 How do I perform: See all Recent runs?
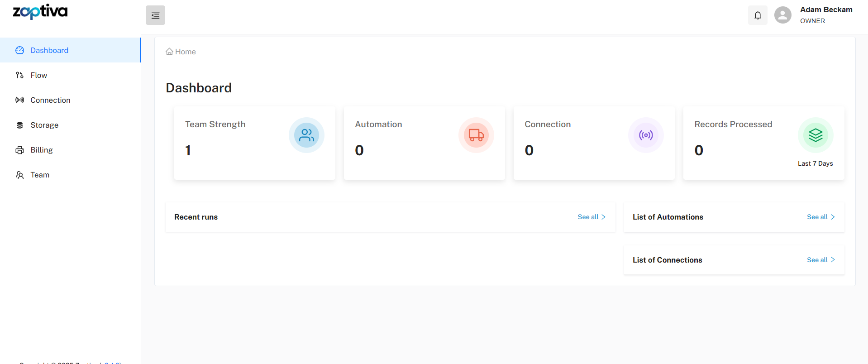pos(591,217)
